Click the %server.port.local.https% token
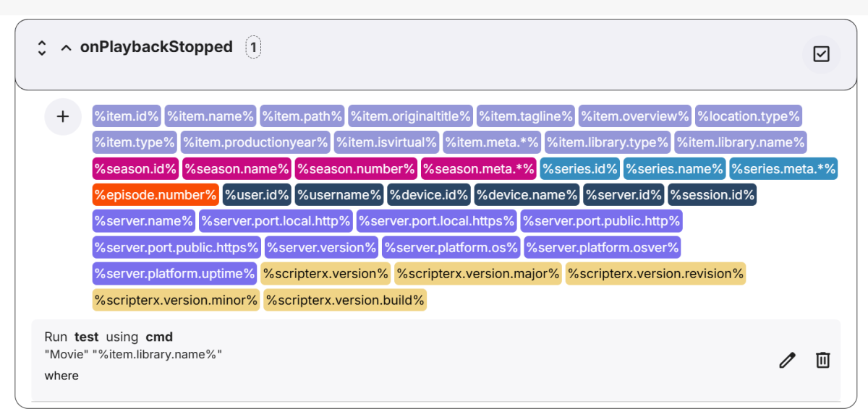The image size is (868, 414). [436, 220]
